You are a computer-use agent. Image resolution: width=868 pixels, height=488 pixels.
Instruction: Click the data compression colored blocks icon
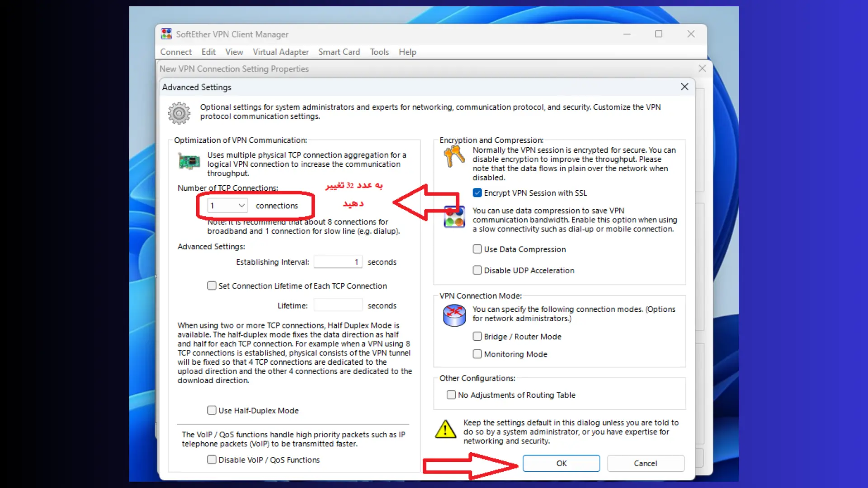[454, 217]
